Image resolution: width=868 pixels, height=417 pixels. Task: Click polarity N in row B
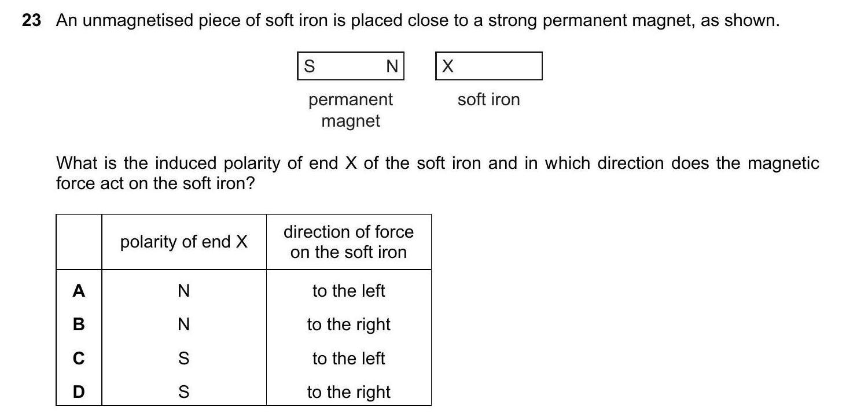tap(183, 324)
